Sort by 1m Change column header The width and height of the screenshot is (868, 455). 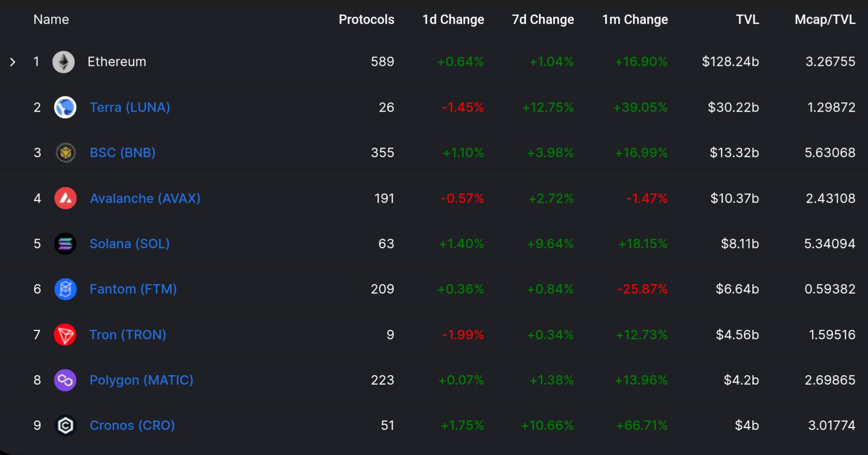click(635, 20)
